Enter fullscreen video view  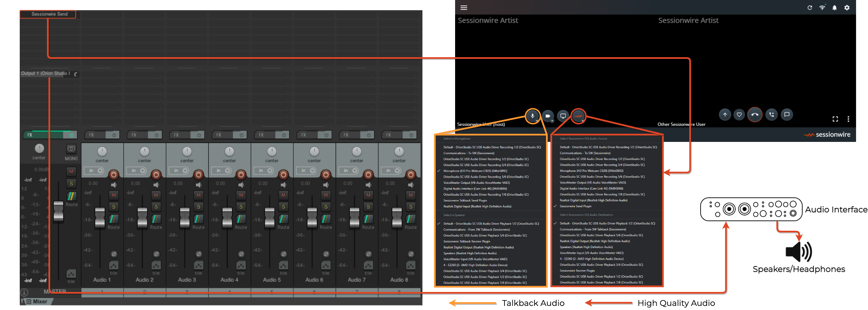(x=835, y=119)
